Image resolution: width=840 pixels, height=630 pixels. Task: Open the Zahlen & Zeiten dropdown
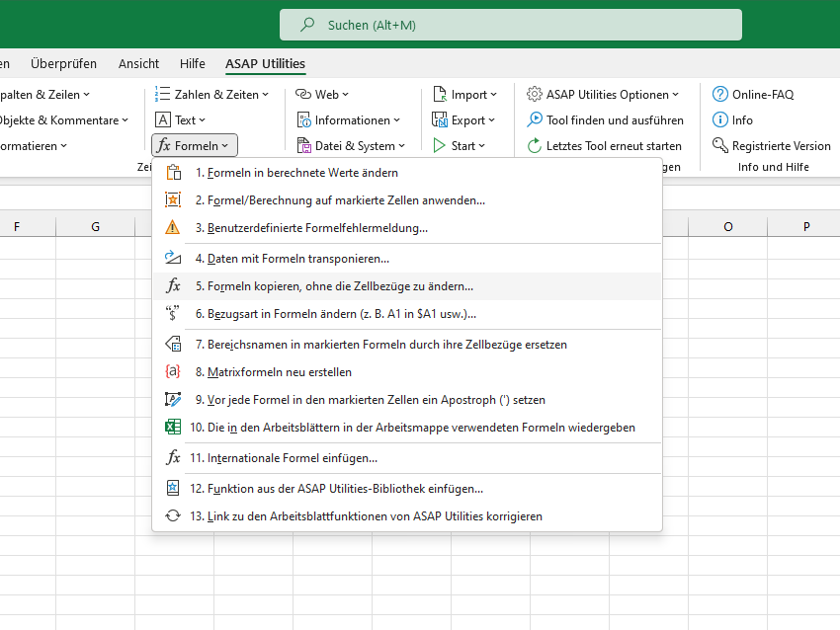(211, 94)
